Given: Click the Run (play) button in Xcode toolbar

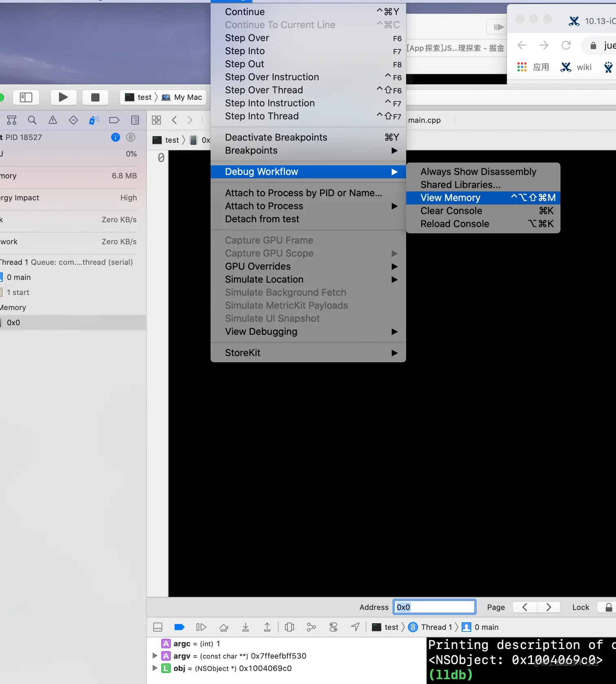Looking at the screenshot, I should 63,97.
